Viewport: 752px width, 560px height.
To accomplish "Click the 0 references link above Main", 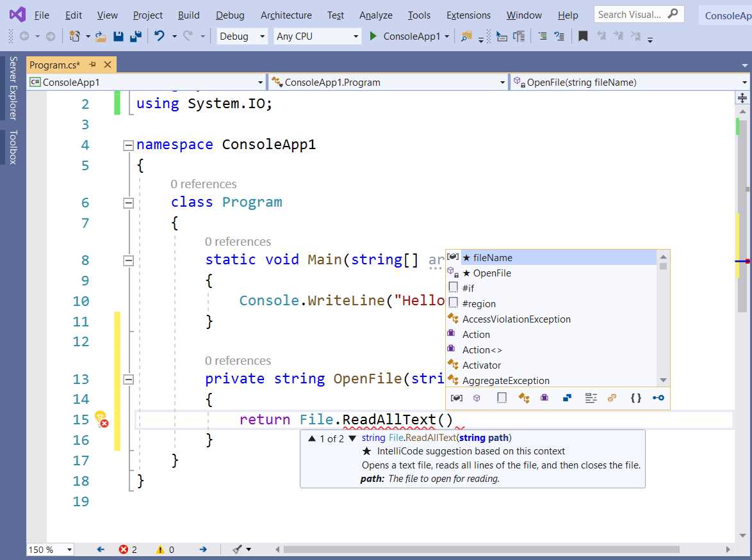I will coord(238,241).
